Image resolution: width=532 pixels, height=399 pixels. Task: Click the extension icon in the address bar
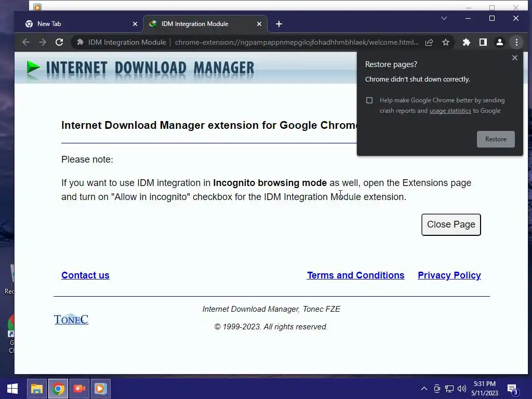(x=80, y=42)
